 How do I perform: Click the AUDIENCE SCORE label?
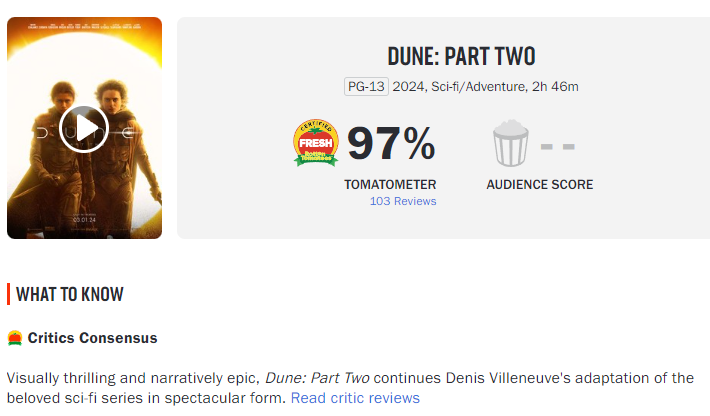tap(540, 185)
